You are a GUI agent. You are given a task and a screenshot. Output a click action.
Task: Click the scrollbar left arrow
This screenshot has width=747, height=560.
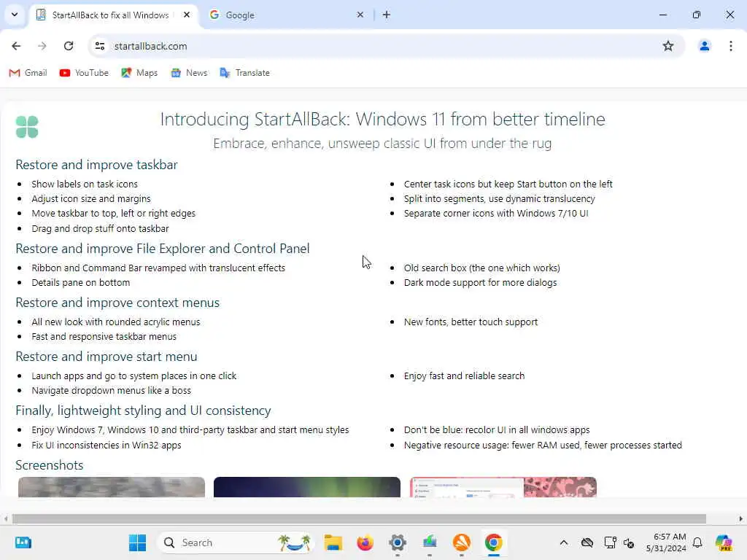pos(6,518)
